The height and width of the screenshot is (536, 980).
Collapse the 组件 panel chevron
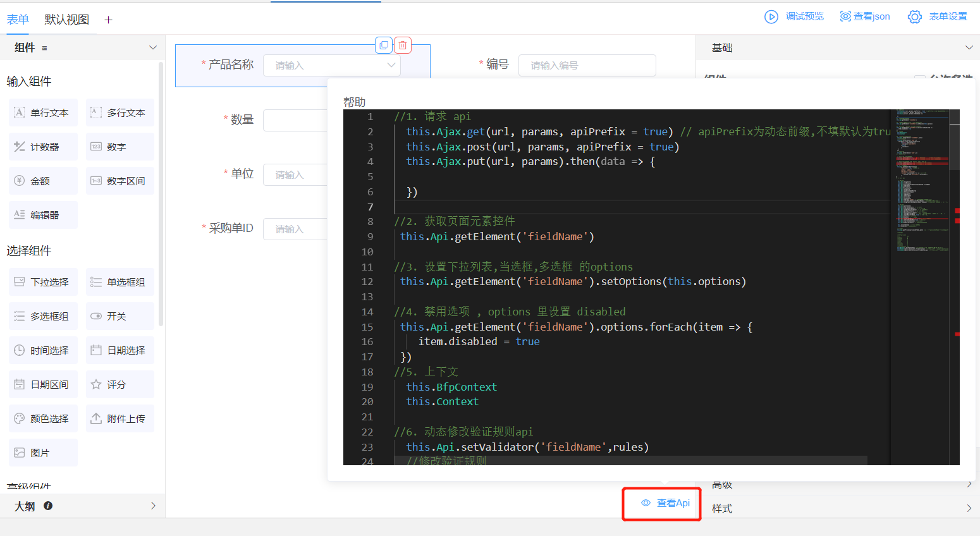[x=152, y=47]
